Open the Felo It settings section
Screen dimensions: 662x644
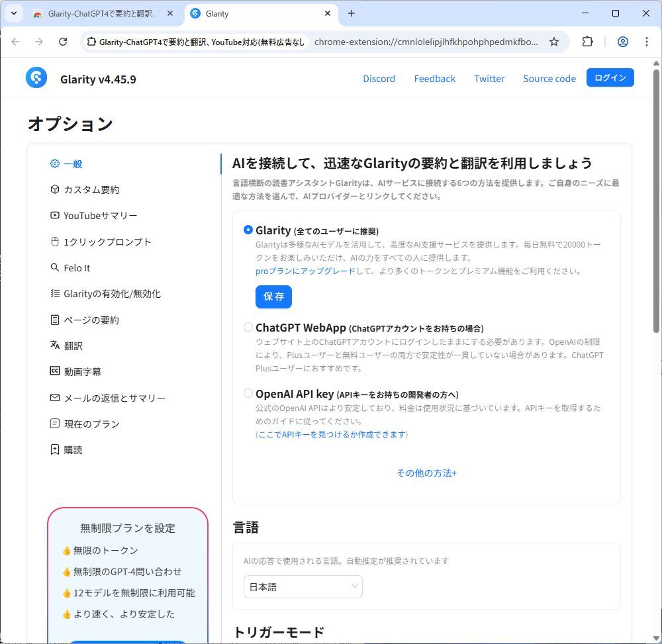[77, 268]
